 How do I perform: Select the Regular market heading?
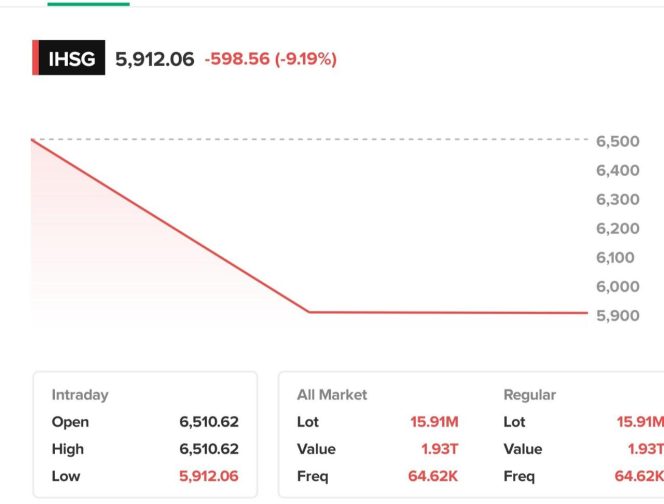click(529, 395)
